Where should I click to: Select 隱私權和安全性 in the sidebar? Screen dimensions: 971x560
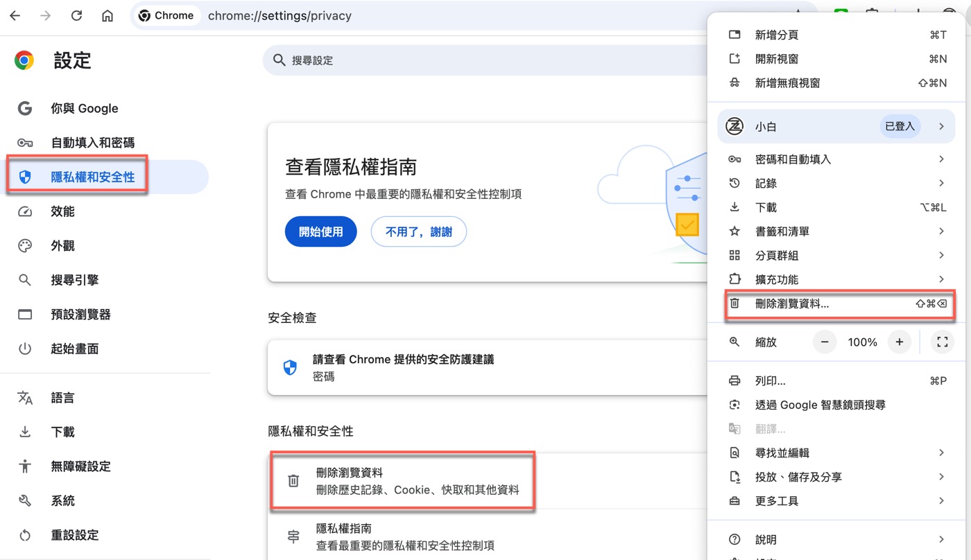(104, 177)
